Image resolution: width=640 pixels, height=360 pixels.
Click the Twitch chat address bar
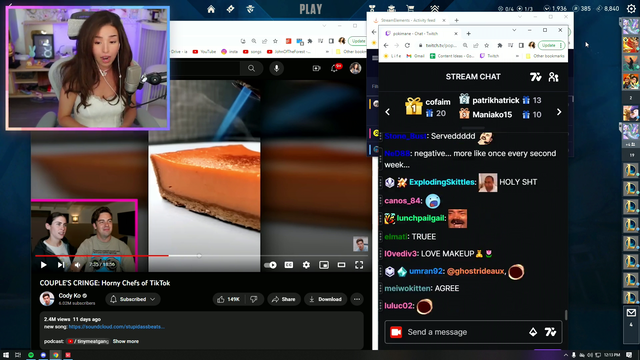point(441,45)
